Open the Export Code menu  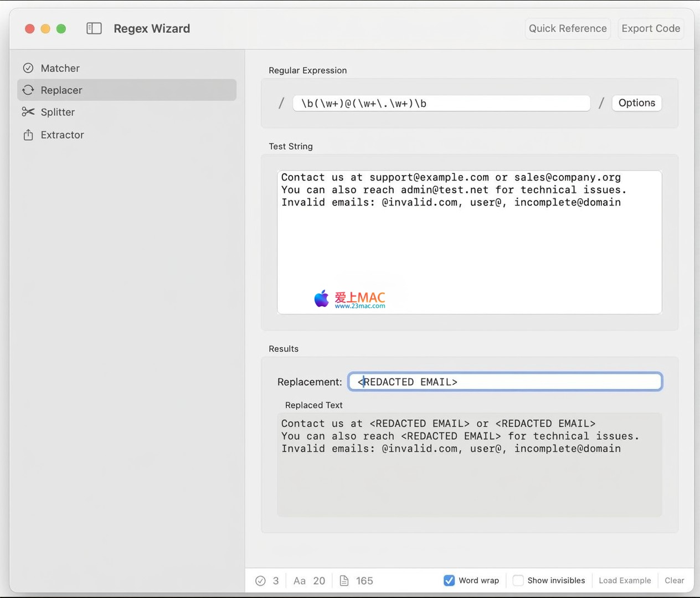coord(650,28)
